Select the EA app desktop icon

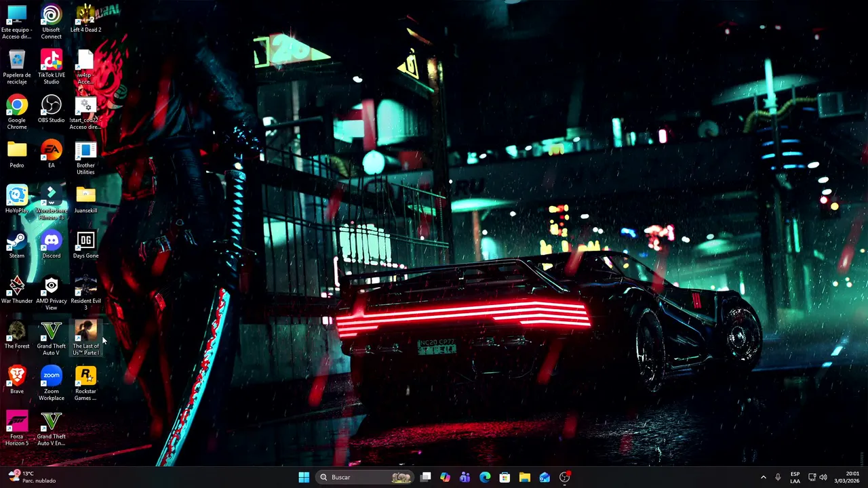(x=52, y=154)
